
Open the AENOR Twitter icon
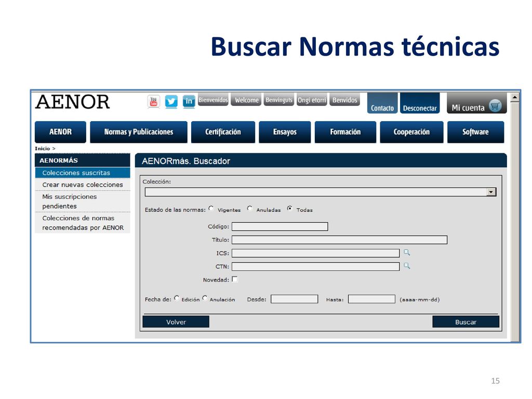(x=171, y=101)
